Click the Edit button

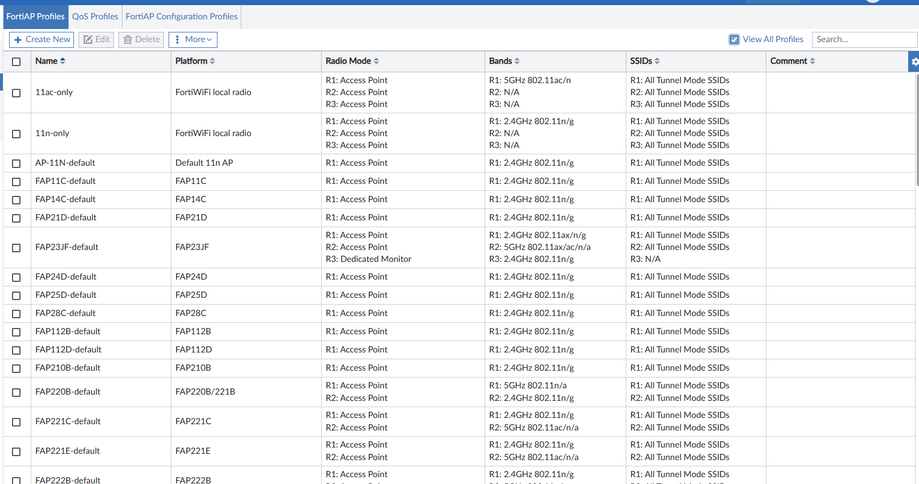96,39
